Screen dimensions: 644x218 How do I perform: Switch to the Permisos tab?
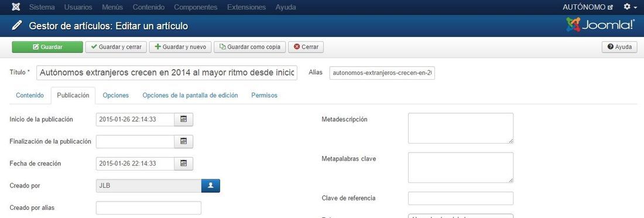click(x=264, y=95)
